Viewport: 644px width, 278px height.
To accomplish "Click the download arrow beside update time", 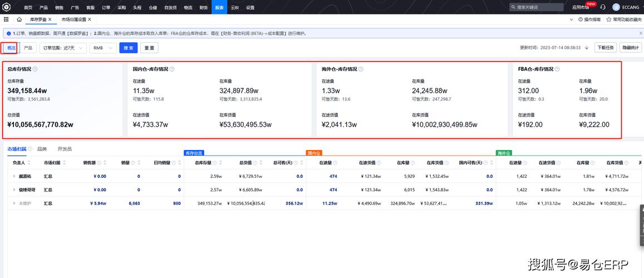I will (587, 48).
